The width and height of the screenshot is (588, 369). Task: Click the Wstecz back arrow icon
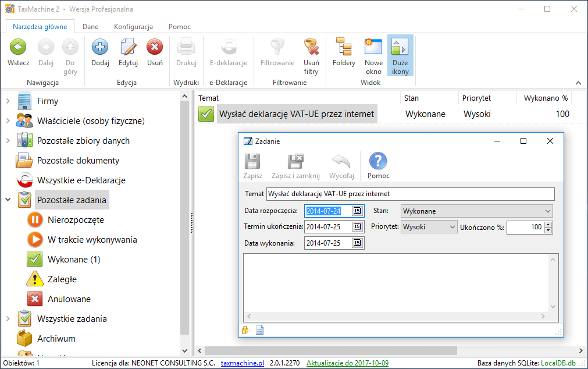point(18,48)
